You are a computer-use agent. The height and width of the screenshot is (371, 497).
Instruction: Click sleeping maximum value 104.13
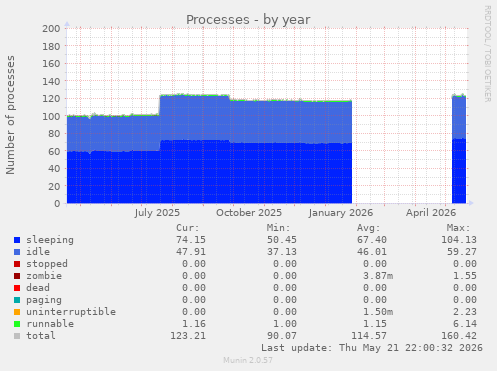pyautogui.click(x=459, y=240)
